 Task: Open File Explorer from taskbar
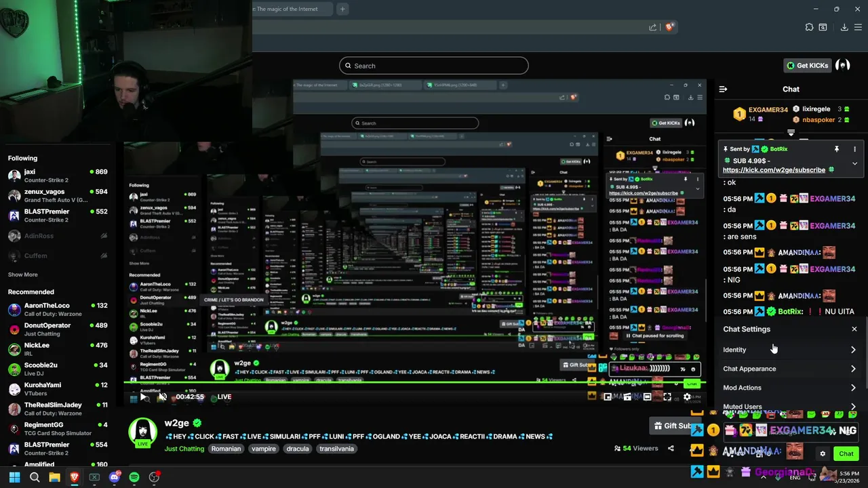point(54,477)
